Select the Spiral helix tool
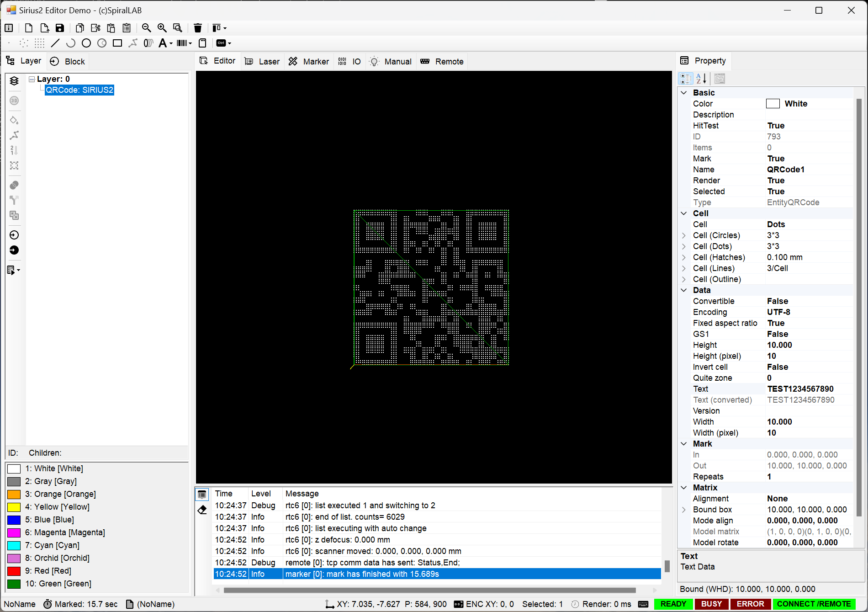This screenshot has height=612, width=868. click(148, 43)
